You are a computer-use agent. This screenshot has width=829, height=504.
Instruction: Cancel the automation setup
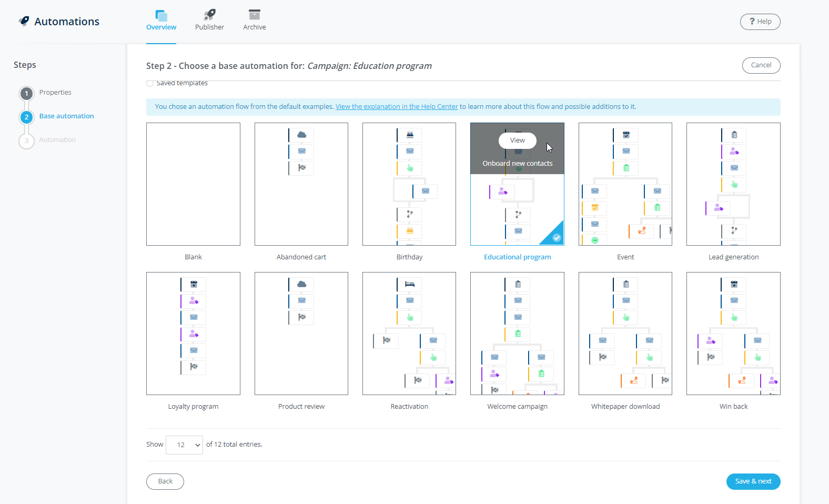coord(761,65)
